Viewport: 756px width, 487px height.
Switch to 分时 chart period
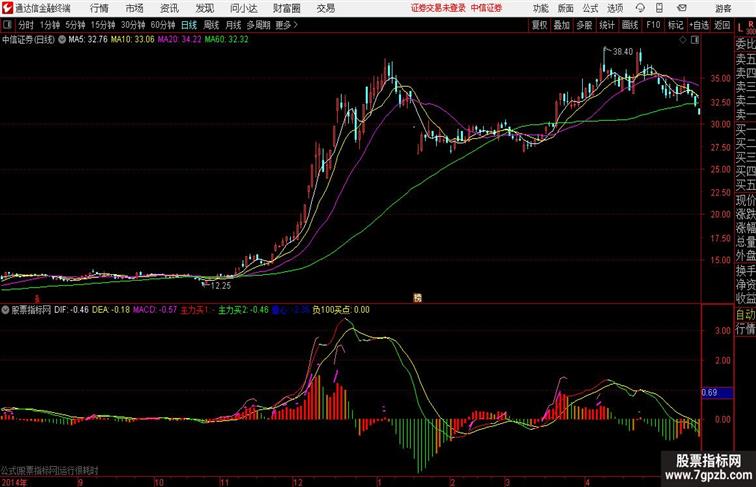(26, 25)
